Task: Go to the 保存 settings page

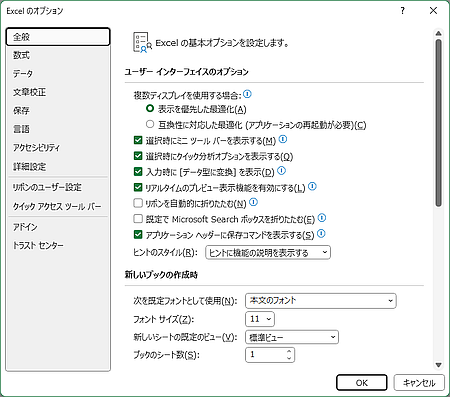Action: 58,111
